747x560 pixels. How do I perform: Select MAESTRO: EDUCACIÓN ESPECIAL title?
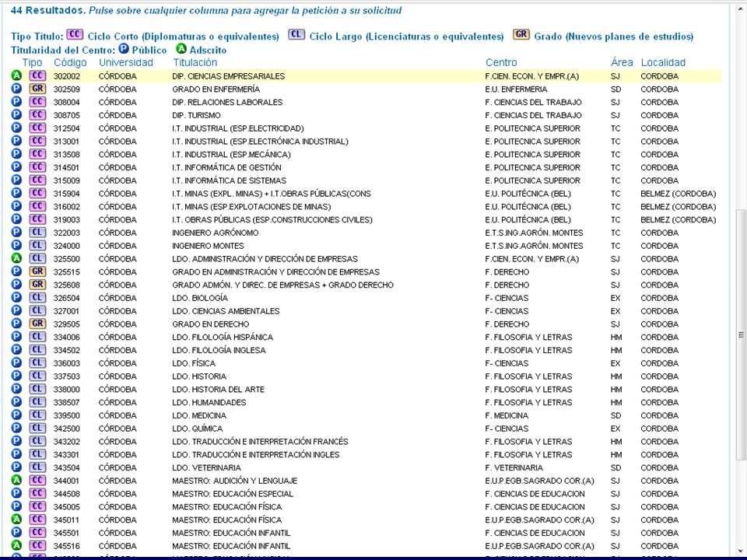tap(233, 494)
